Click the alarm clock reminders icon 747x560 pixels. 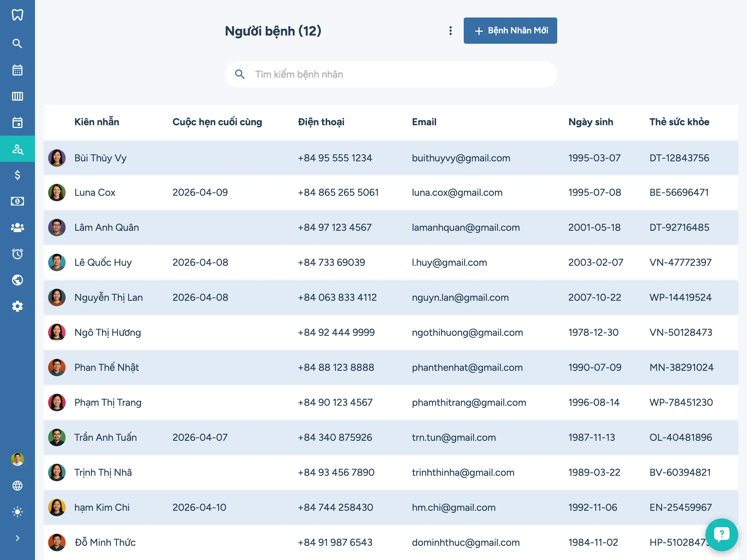coord(17,254)
